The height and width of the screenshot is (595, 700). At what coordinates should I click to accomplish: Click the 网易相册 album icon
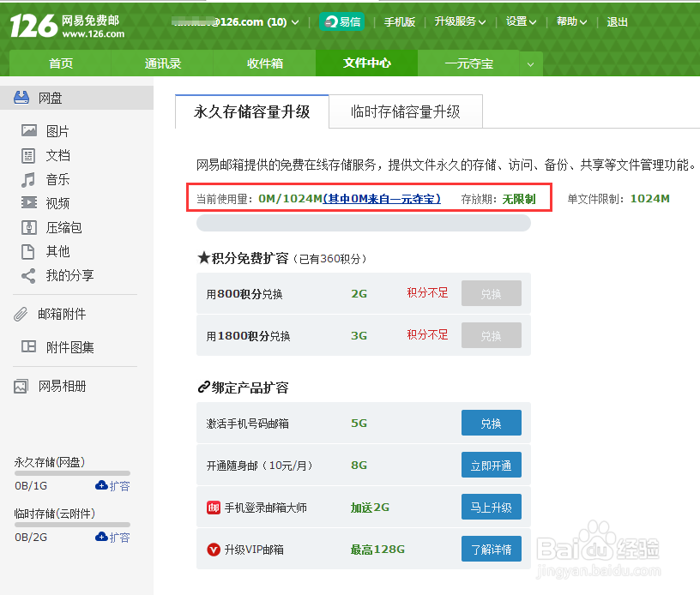pyautogui.click(x=21, y=387)
